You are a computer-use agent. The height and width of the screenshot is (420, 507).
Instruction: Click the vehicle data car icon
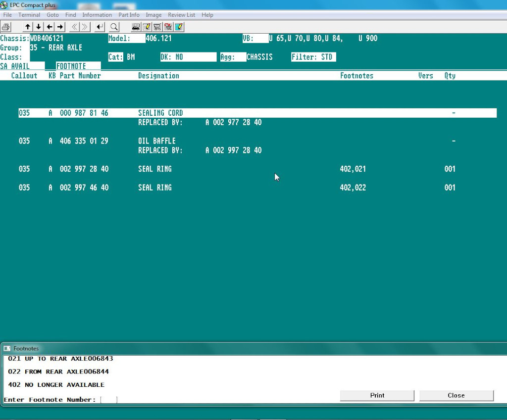136,27
